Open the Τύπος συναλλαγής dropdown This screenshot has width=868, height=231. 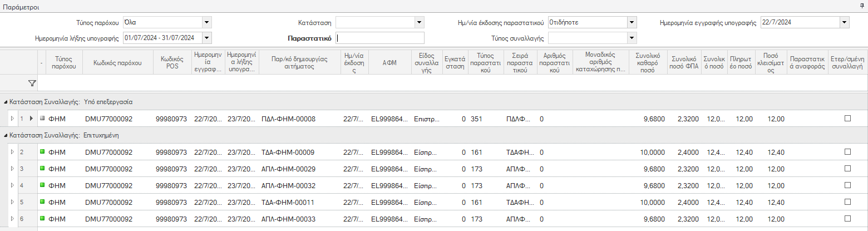(632, 38)
